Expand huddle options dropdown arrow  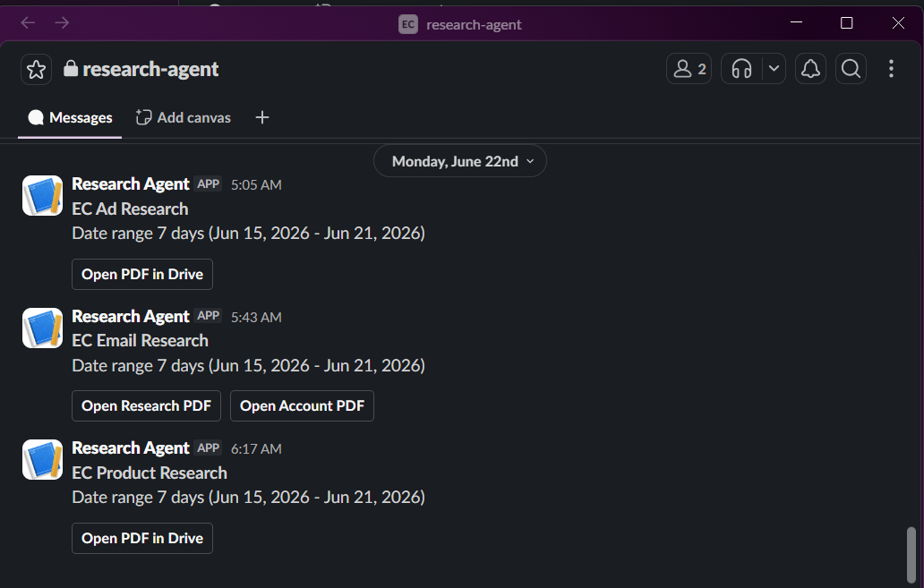click(x=774, y=69)
